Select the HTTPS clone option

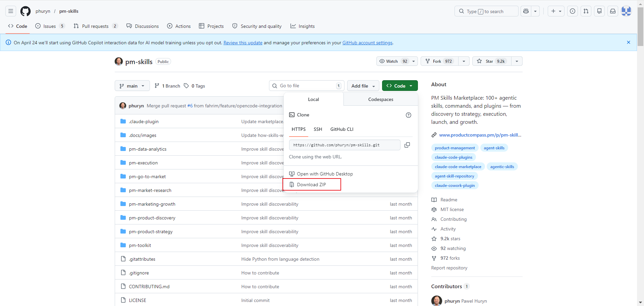(x=299, y=129)
